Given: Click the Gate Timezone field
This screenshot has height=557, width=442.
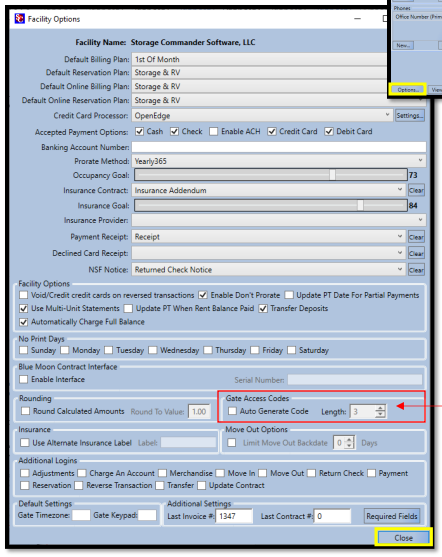Looking at the screenshot, I should point(81,515).
